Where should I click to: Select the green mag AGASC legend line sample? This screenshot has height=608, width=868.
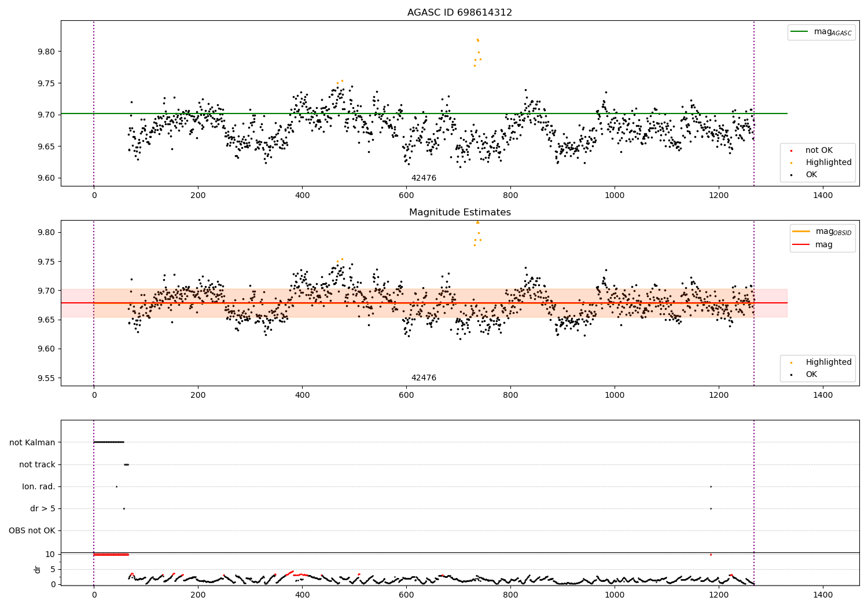click(x=799, y=32)
